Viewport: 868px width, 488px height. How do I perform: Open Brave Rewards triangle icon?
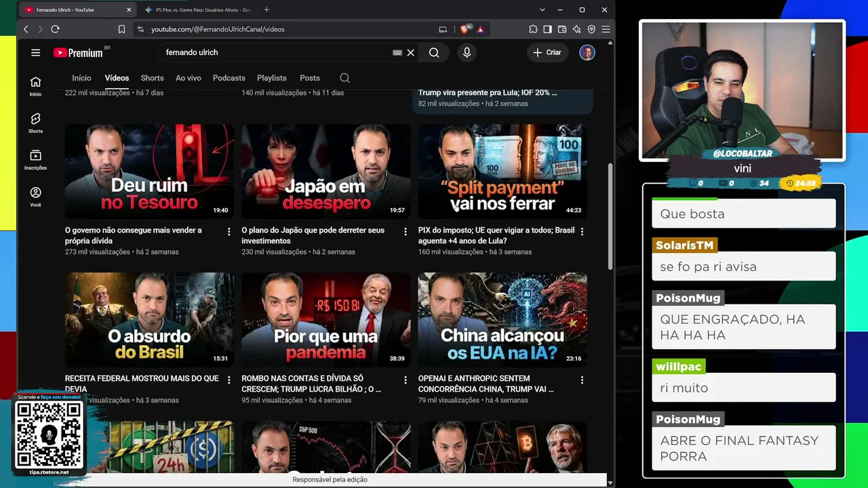click(x=480, y=29)
